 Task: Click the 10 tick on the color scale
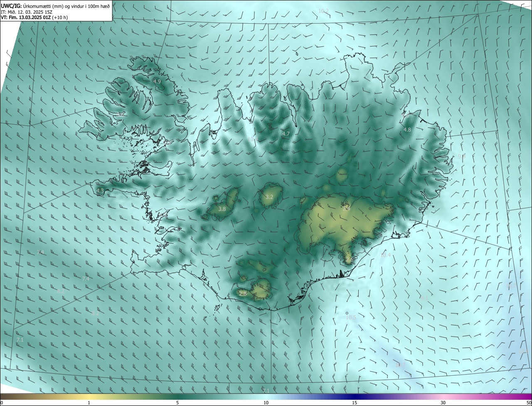[266, 403]
